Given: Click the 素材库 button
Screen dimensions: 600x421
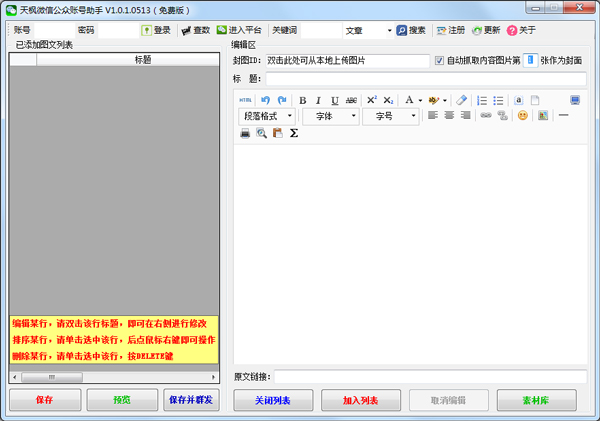Looking at the screenshot, I should pyautogui.click(x=536, y=400).
